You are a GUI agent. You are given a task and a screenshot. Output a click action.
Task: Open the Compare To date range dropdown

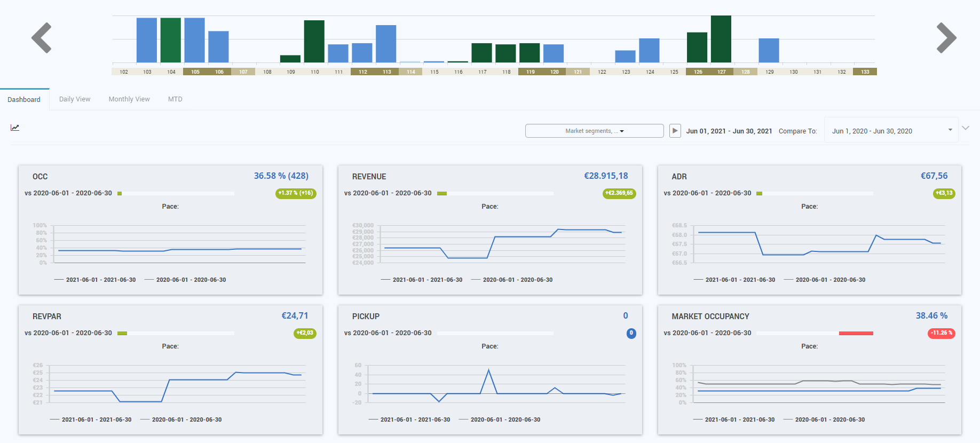tap(891, 131)
